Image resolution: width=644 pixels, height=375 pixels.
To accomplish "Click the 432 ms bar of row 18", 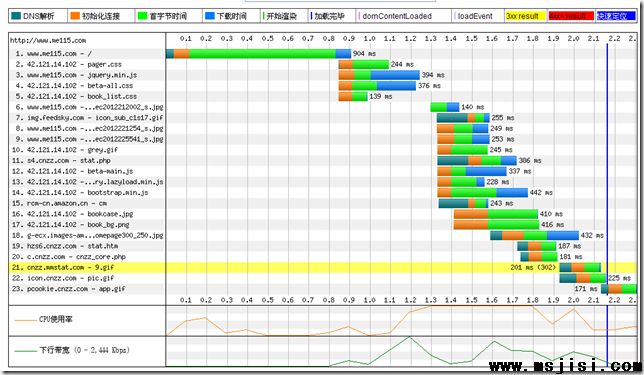I will pyautogui.click(x=534, y=235).
